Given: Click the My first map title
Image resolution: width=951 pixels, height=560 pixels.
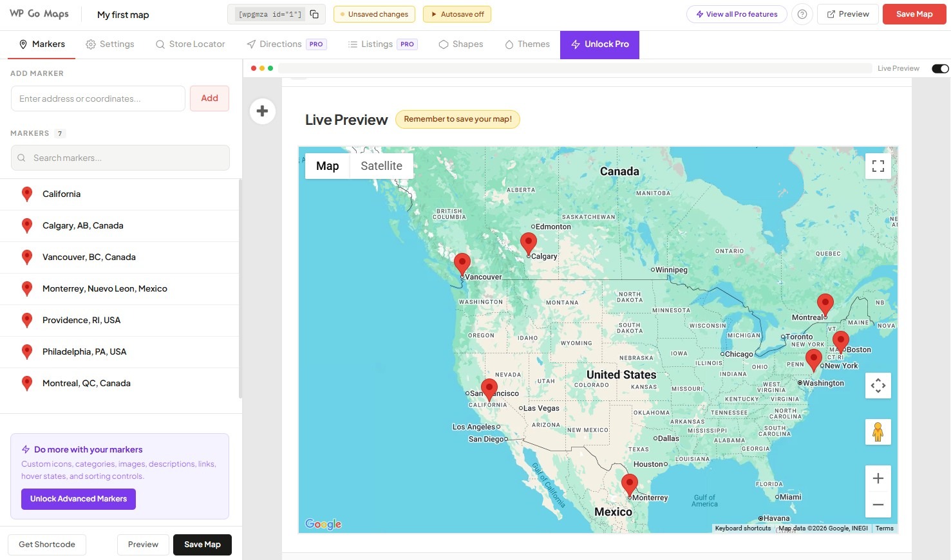Looking at the screenshot, I should [x=123, y=15].
